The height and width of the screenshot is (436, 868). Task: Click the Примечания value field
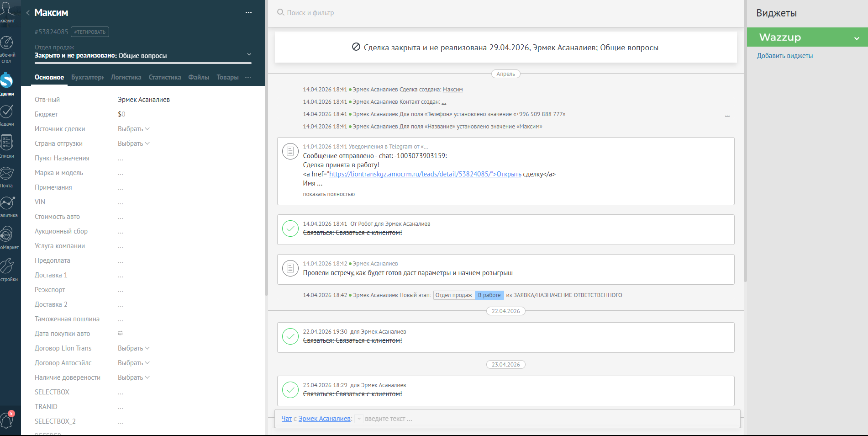[x=121, y=188]
